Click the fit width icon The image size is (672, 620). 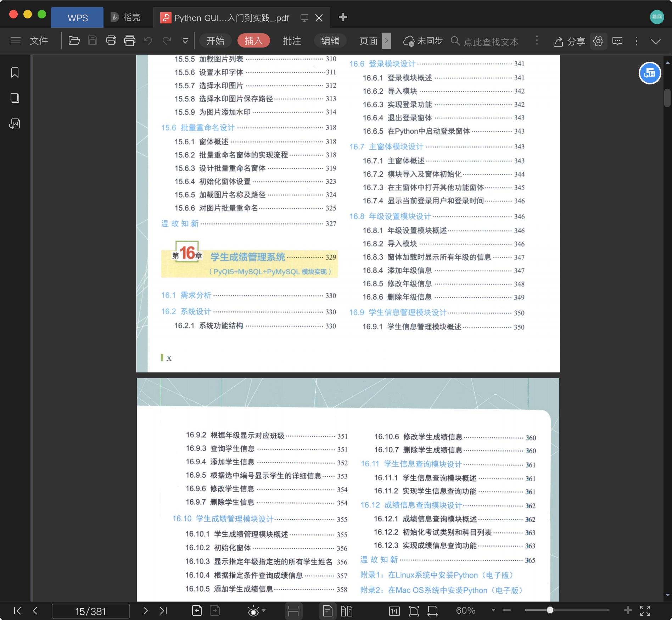(x=433, y=611)
